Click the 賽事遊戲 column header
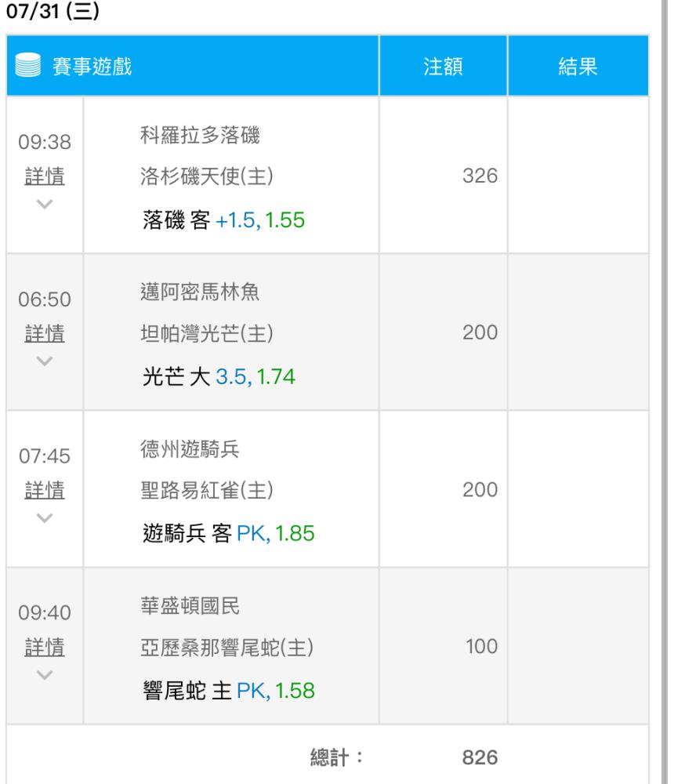Screen dimensions: 674x784 (92, 66)
